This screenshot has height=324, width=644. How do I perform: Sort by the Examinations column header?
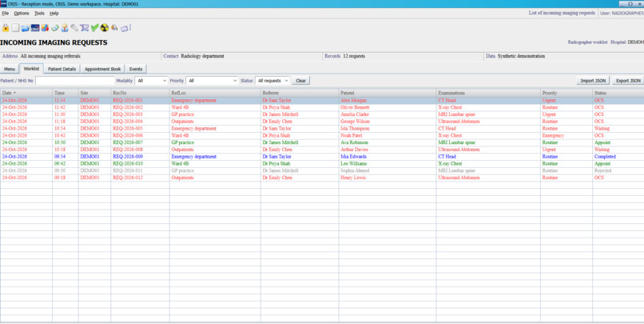click(488, 93)
